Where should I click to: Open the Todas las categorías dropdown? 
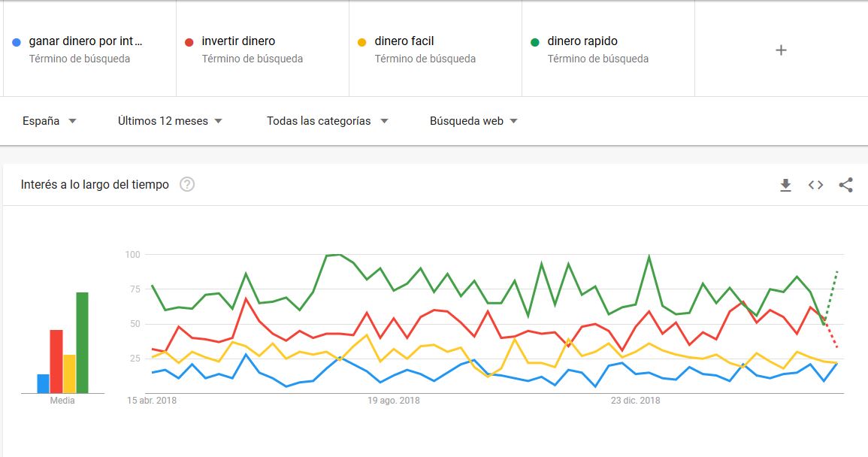point(327,121)
